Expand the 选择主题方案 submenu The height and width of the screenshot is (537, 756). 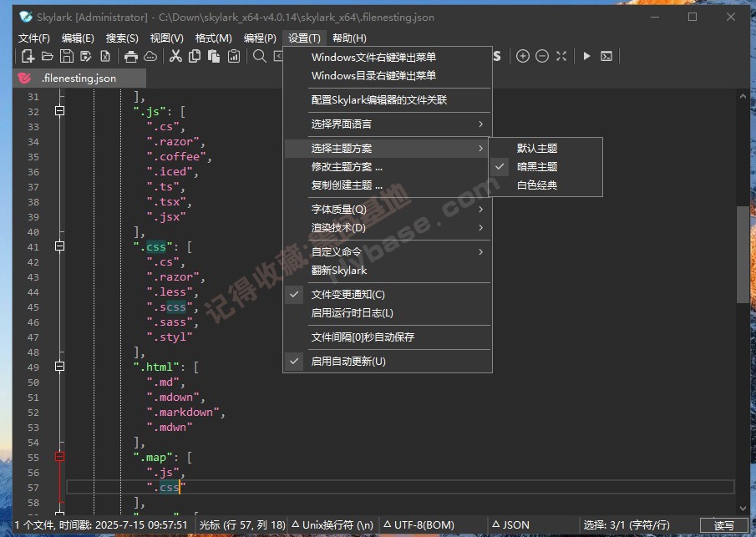pos(388,149)
